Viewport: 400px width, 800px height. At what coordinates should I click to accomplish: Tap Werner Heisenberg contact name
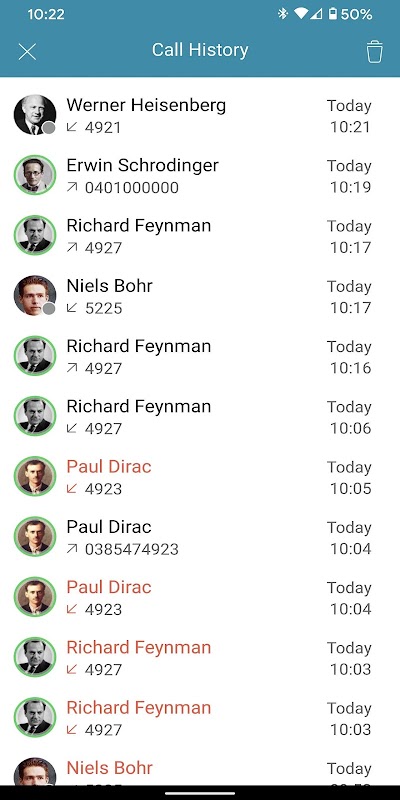pyautogui.click(x=146, y=105)
